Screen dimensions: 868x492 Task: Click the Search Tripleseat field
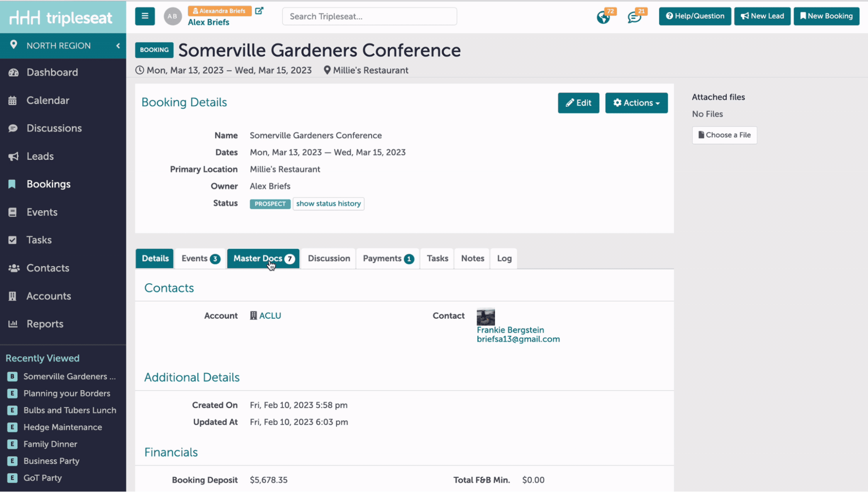[x=369, y=16]
